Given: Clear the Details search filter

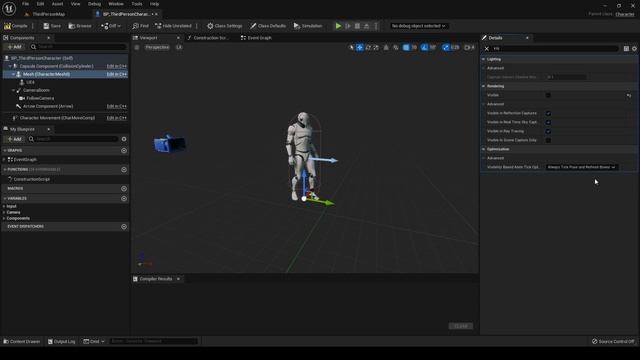Looking at the screenshot, I should click(x=487, y=49).
